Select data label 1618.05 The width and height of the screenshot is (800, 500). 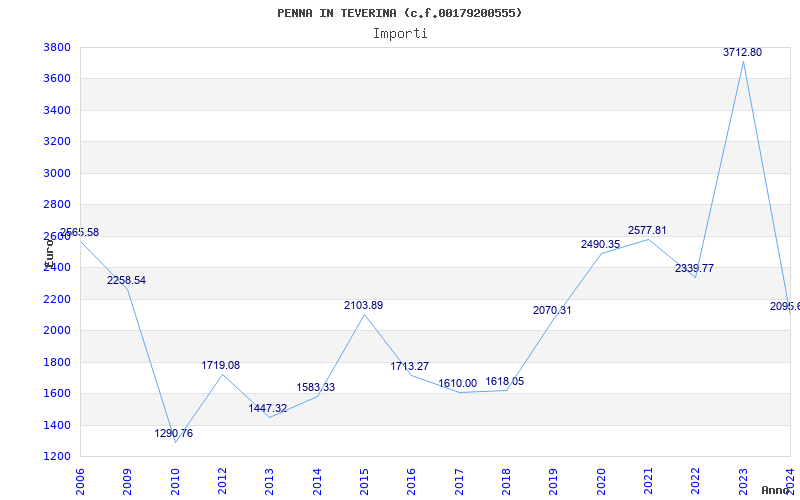(x=505, y=381)
